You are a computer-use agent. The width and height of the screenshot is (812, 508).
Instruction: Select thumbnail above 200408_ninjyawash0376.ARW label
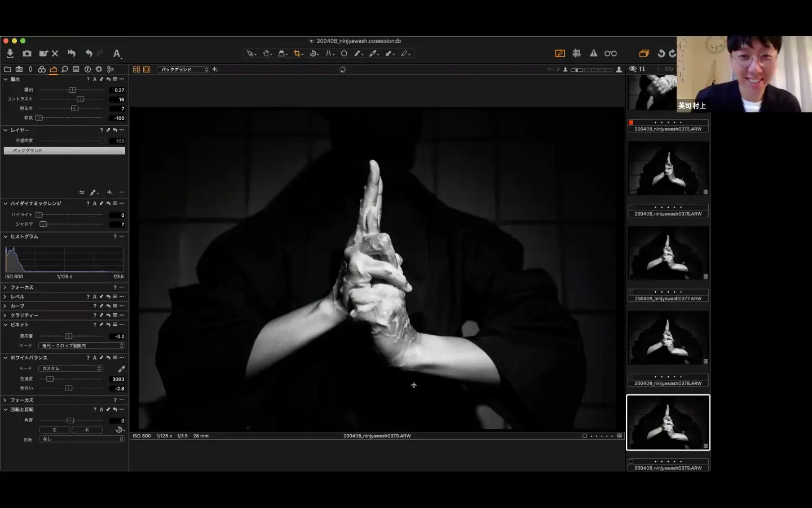point(668,168)
